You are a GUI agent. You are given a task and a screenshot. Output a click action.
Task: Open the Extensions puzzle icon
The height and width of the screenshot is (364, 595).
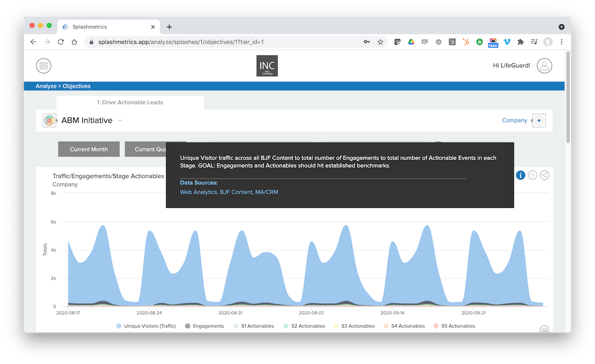click(520, 42)
